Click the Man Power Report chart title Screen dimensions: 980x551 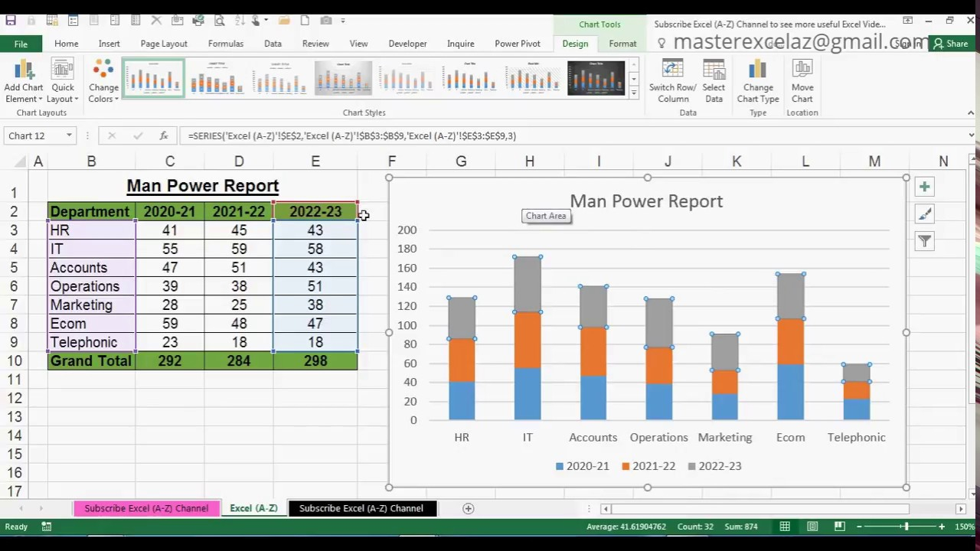tap(646, 201)
